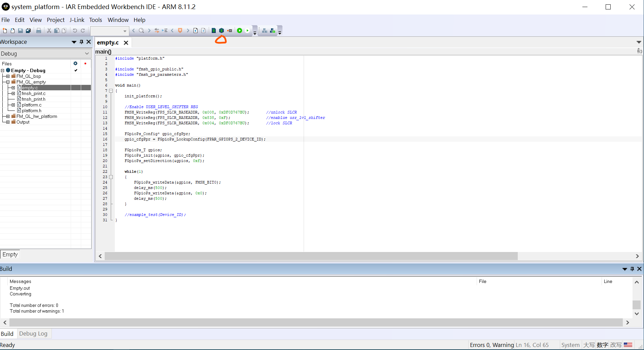
Task: Toggle the Empty - Debug project checkmark
Action: pos(76,70)
